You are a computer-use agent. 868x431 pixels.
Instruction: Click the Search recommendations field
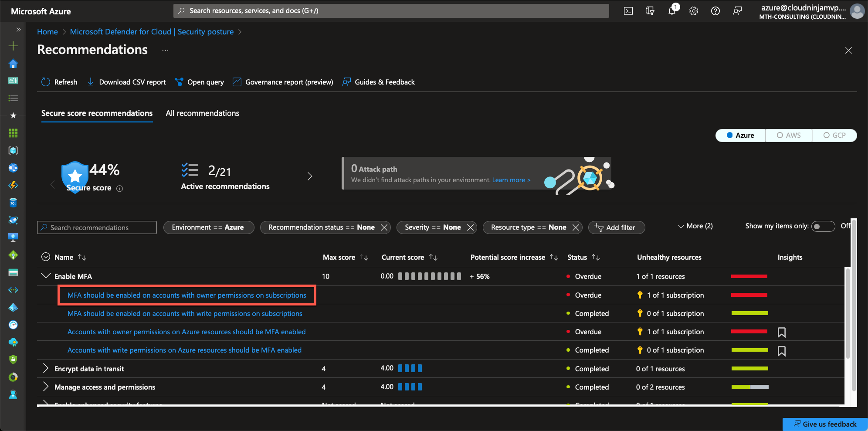97,227
